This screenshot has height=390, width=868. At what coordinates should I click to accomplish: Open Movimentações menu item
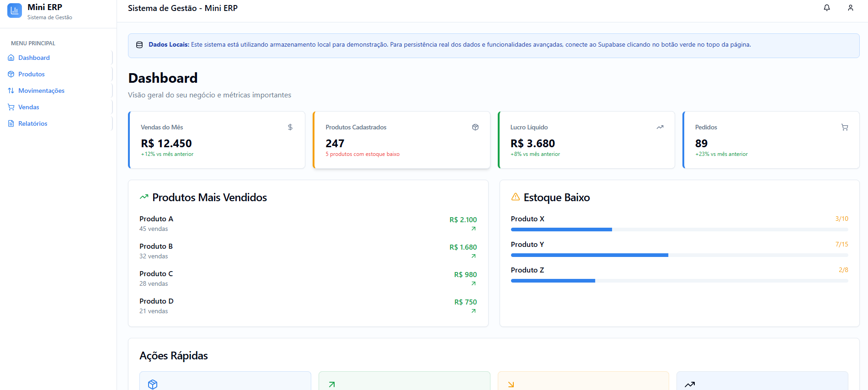click(x=58, y=91)
